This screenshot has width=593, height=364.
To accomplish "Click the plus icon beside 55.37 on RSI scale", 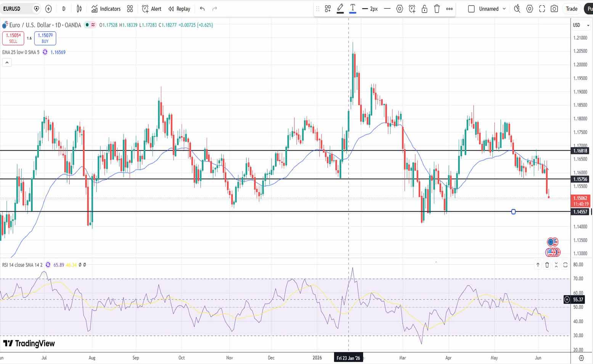I will tap(567, 300).
